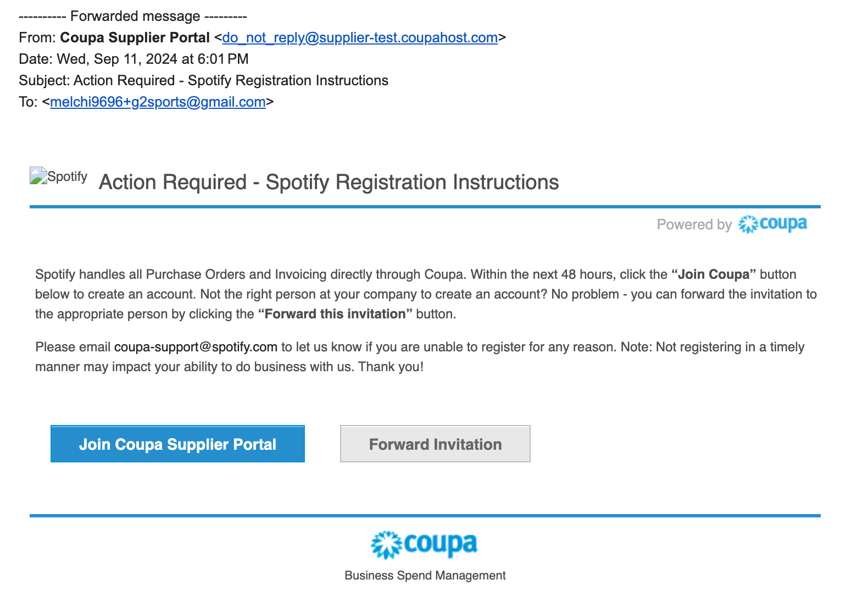The height and width of the screenshot is (607, 868).
Task: Click the bold "Join Coupa" text in paragraph
Action: tap(714, 274)
